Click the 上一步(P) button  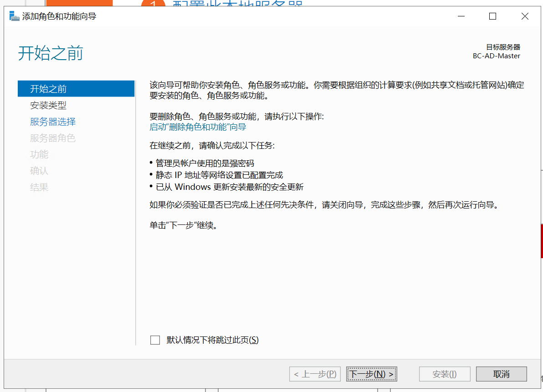pyautogui.click(x=315, y=374)
